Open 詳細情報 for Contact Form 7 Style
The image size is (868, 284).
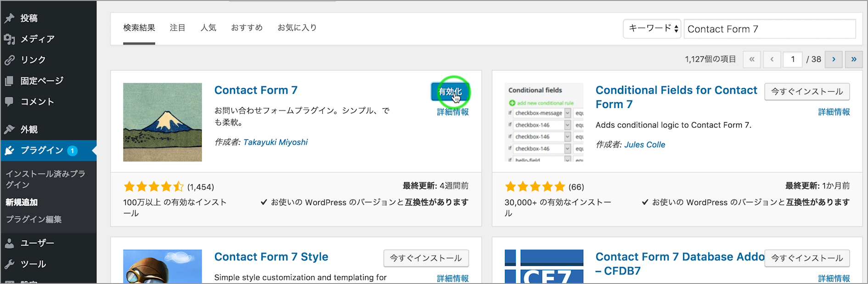point(453,278)
